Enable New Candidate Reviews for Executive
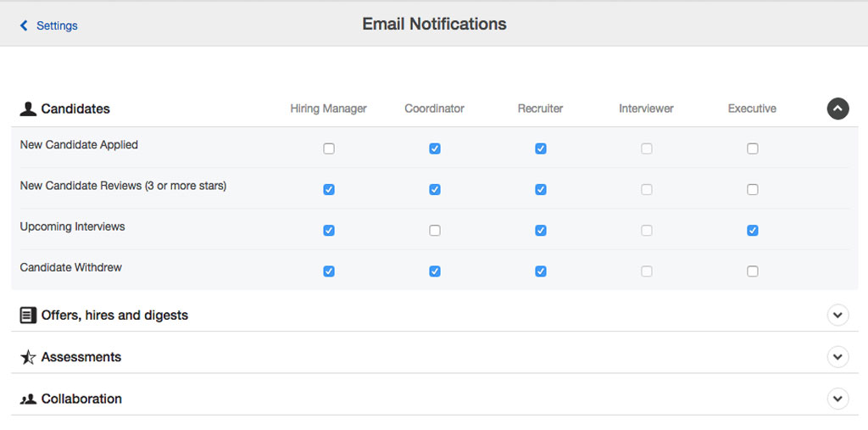868x430 pixels. (753, 190)
